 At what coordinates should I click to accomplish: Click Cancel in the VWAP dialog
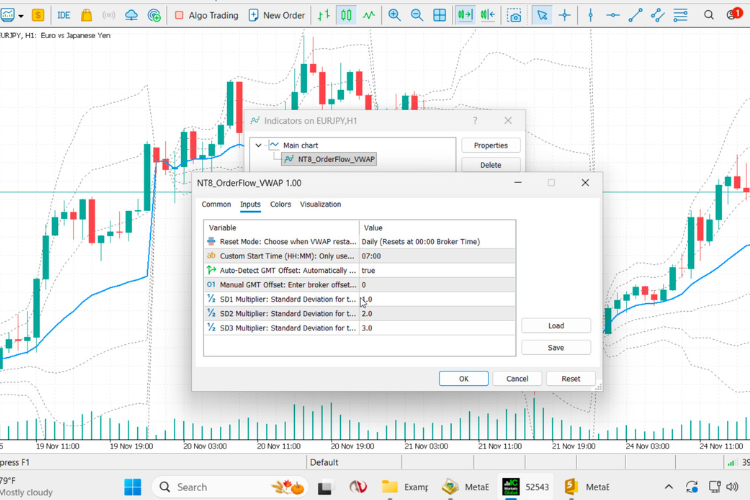pyautogui.click(x=517, y=378)
